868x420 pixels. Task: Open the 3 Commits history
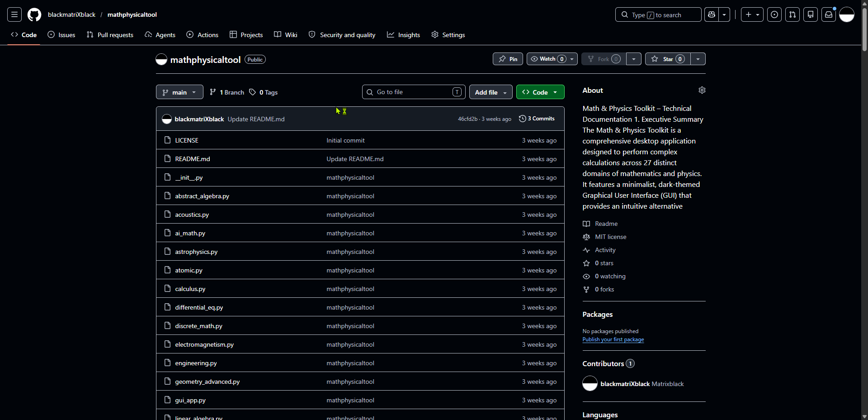tap(537, 119)
